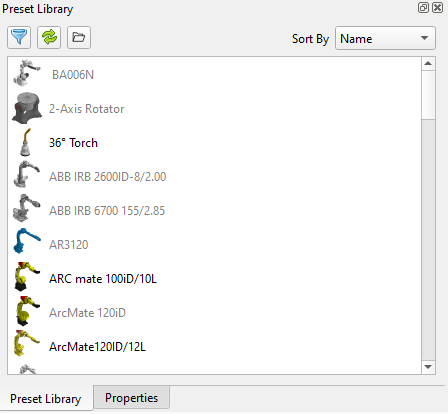Refresh the preset library list

[49, 37]
